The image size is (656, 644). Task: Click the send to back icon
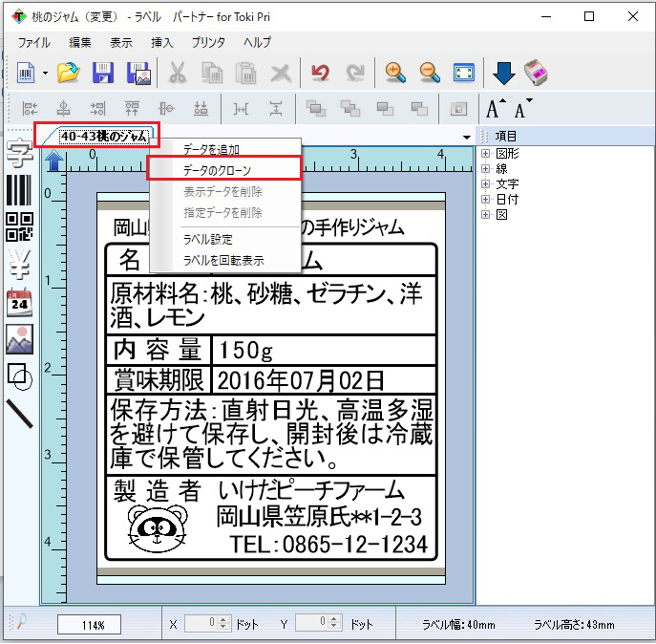point(350,109)
